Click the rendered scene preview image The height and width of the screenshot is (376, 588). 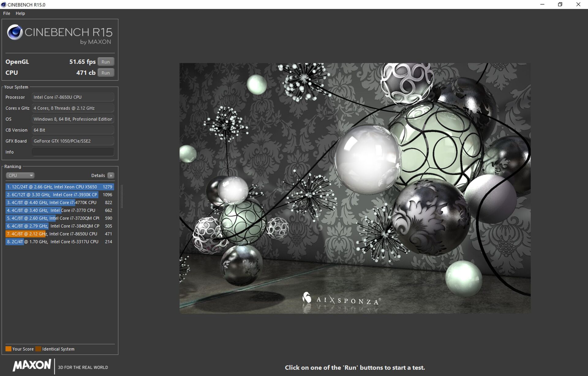point(355,188)
